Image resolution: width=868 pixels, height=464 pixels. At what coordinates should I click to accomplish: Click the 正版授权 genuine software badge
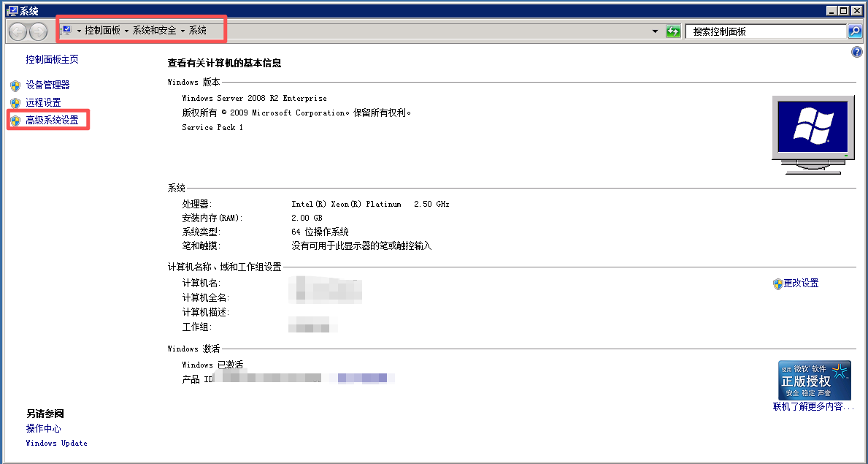(x=814, y=380)
